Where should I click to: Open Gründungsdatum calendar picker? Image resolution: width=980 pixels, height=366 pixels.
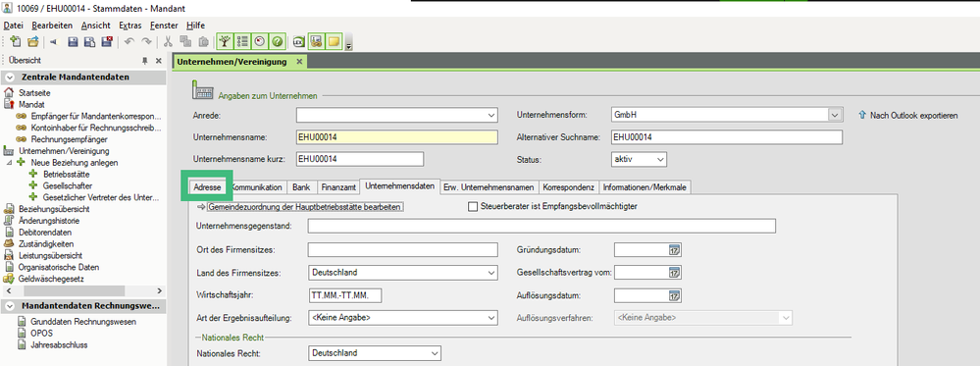[x=674, y=250]
